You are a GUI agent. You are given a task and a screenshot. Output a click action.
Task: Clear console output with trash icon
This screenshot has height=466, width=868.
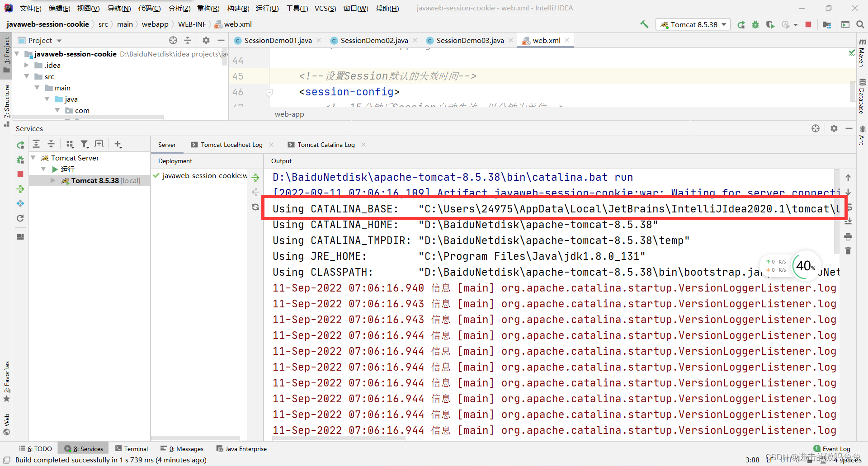click(849, 250)
